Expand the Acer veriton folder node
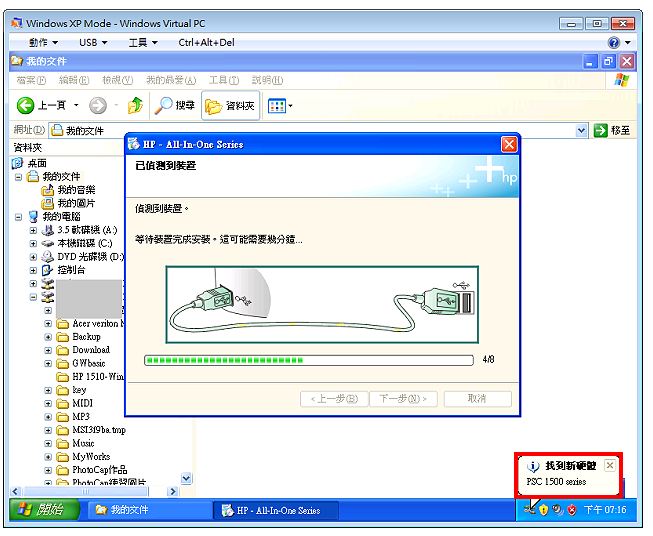 click(x=48, y=324)
